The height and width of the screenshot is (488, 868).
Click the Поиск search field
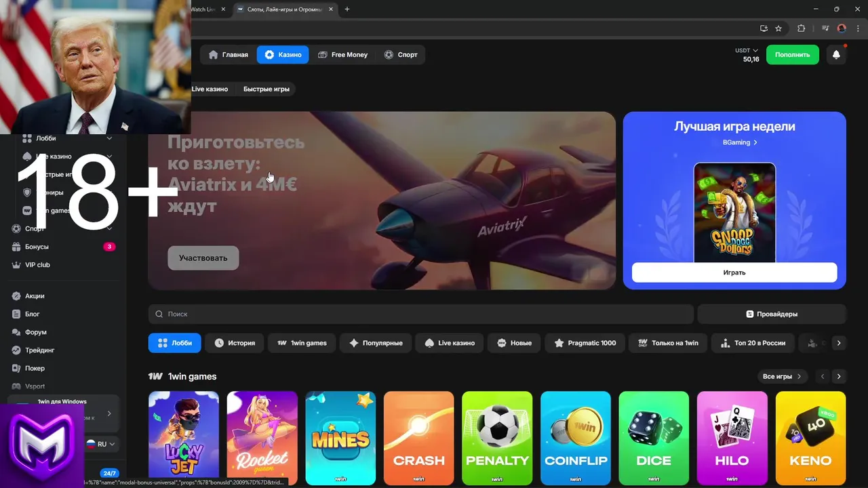(x=421, y=314)
